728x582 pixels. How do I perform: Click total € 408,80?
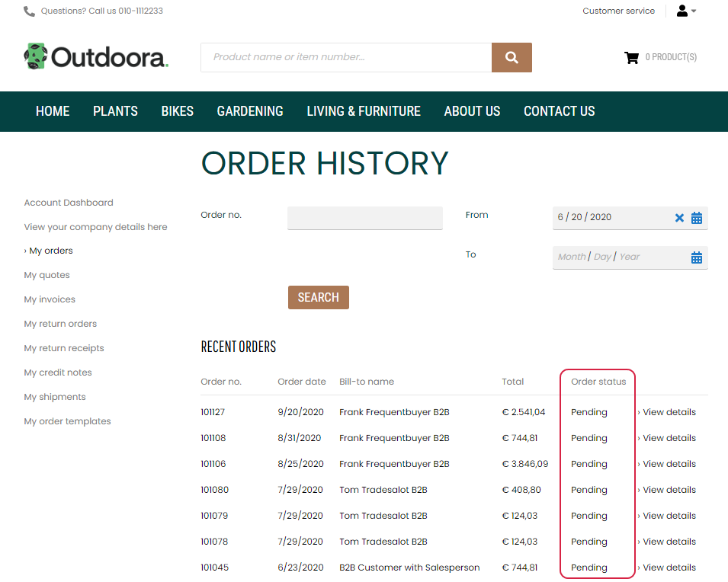tap(521, 490)
